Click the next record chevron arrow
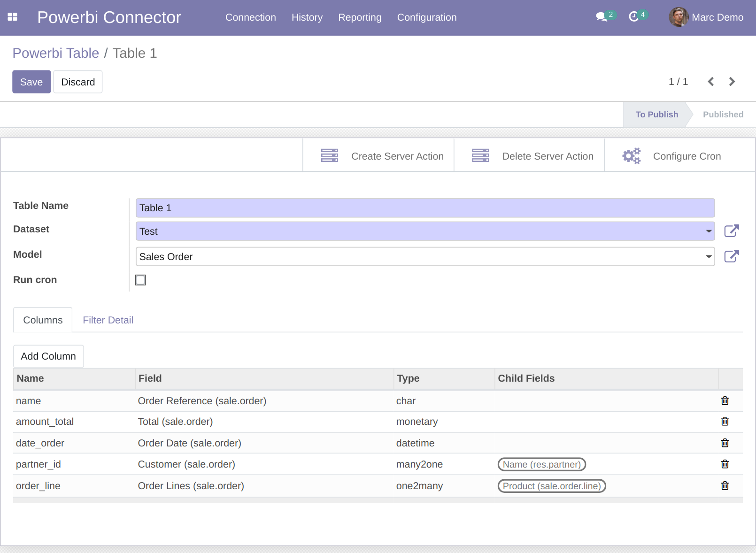 [x=732, y=81]
